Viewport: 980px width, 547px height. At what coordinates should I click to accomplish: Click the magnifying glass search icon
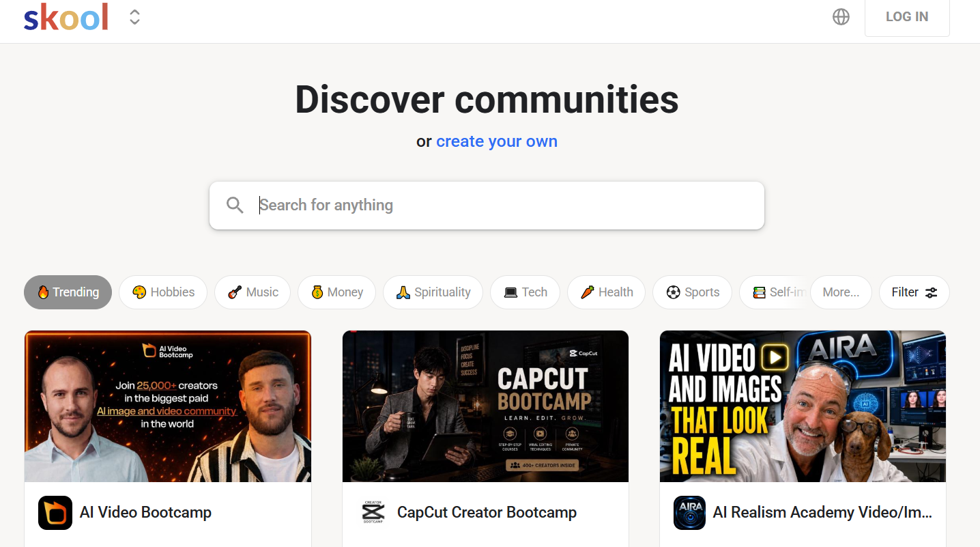(235, 205)
